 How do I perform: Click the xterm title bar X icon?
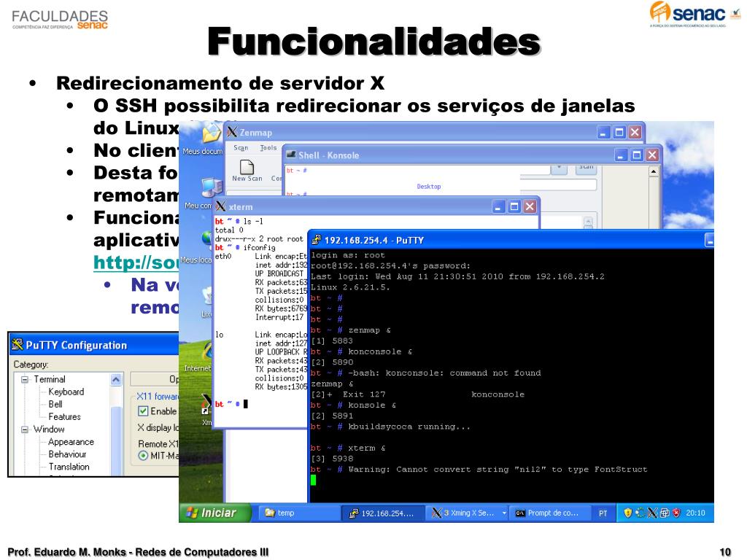click(220, 206)
